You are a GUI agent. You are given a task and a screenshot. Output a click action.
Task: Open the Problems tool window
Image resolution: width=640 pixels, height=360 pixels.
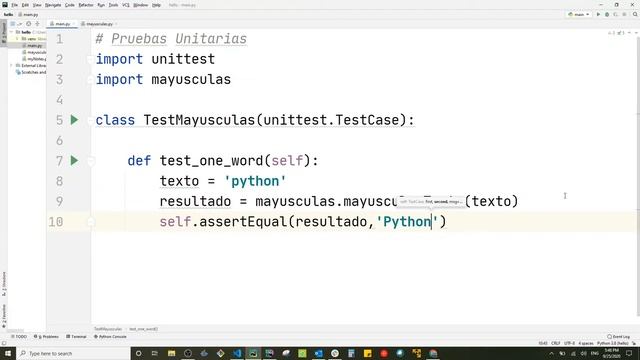46,337
